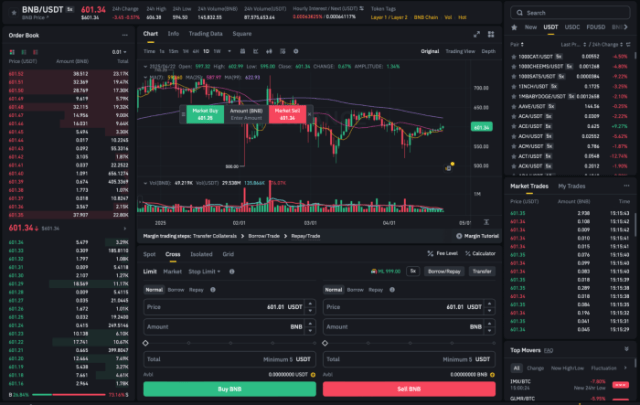Open the Calculator tool
This screenshot has width=640, height=405.
[x=480, y=254]
